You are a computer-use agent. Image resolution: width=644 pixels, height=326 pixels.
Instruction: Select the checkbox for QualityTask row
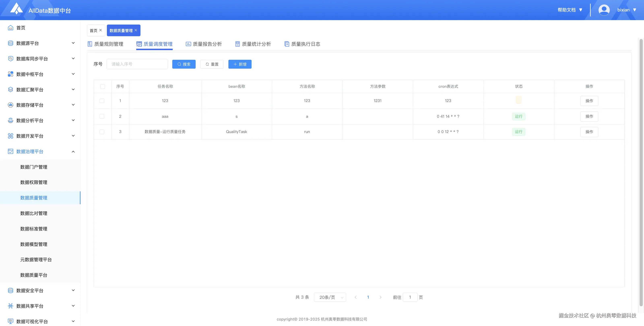click(102, 132)
